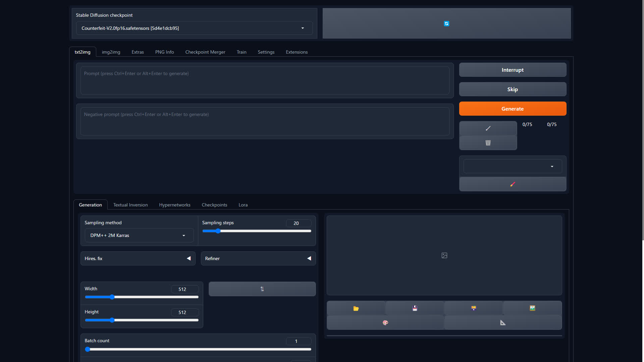644x362 pixels.
Task: Expand the Hires. fix section
Action: [x=189, y=258]
